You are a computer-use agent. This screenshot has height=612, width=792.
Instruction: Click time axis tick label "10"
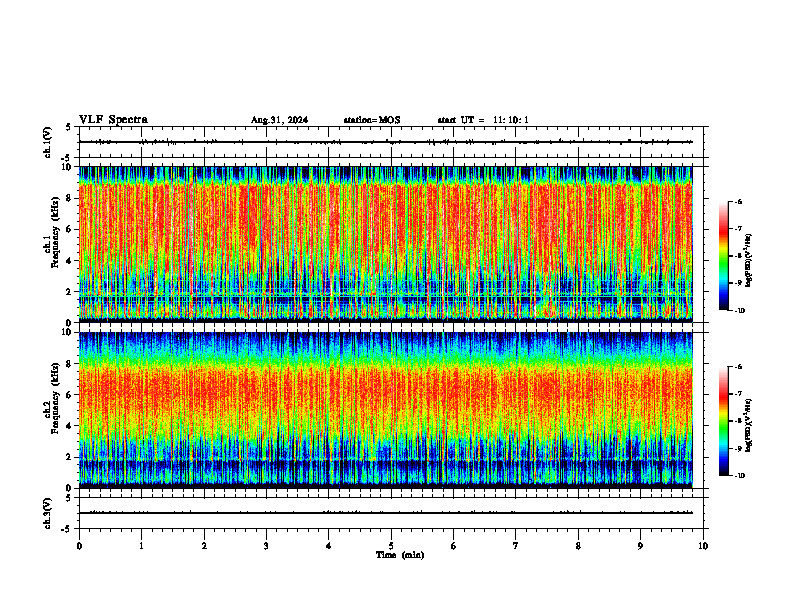(x=703, y=546)
